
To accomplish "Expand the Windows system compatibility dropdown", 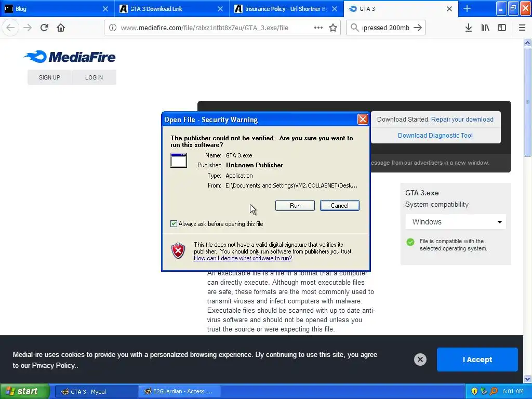I will (x=455, y=222).
